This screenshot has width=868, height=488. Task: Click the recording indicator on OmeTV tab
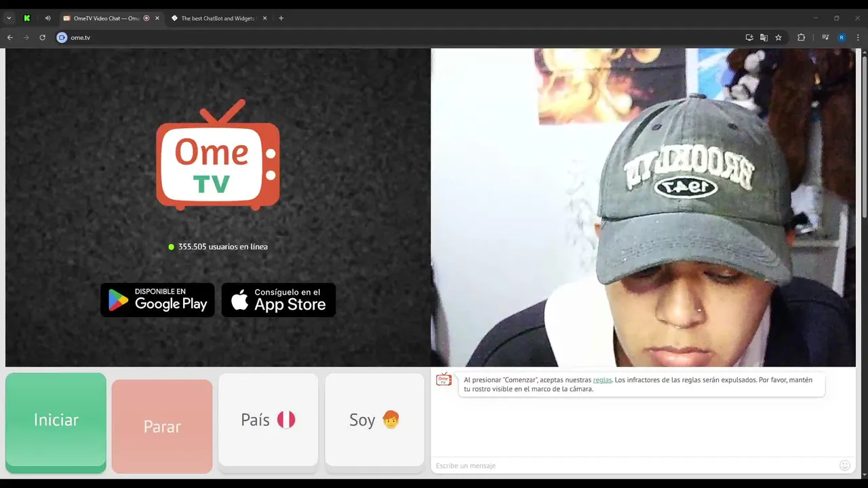coord(146,18)
